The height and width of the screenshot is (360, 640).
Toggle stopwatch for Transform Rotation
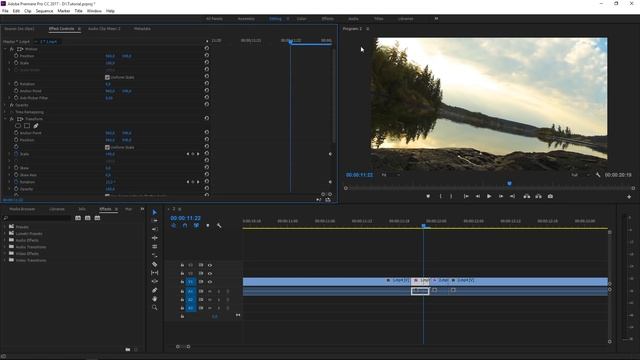[x=16, y=182]
